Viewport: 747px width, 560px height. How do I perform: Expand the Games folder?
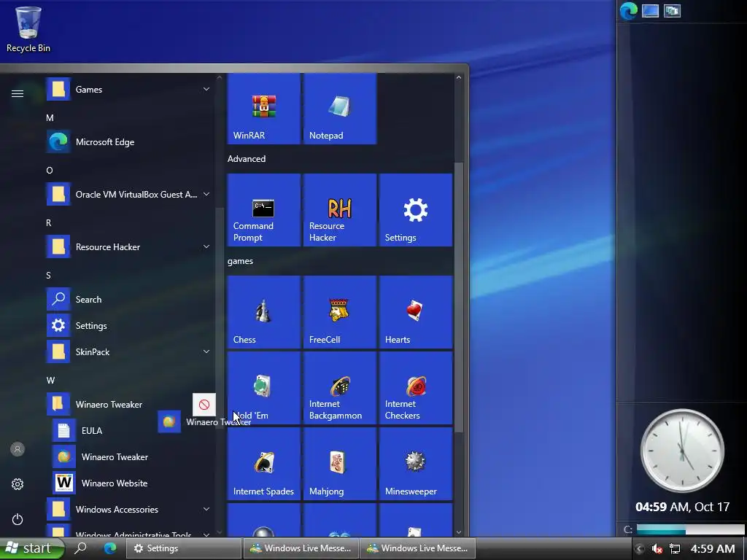pos(128,89)
